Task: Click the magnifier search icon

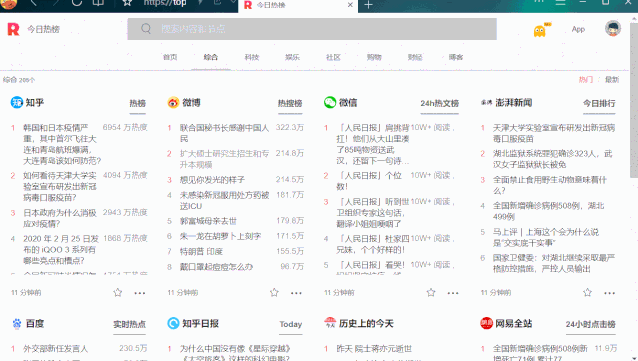Action: pos(146,29)
